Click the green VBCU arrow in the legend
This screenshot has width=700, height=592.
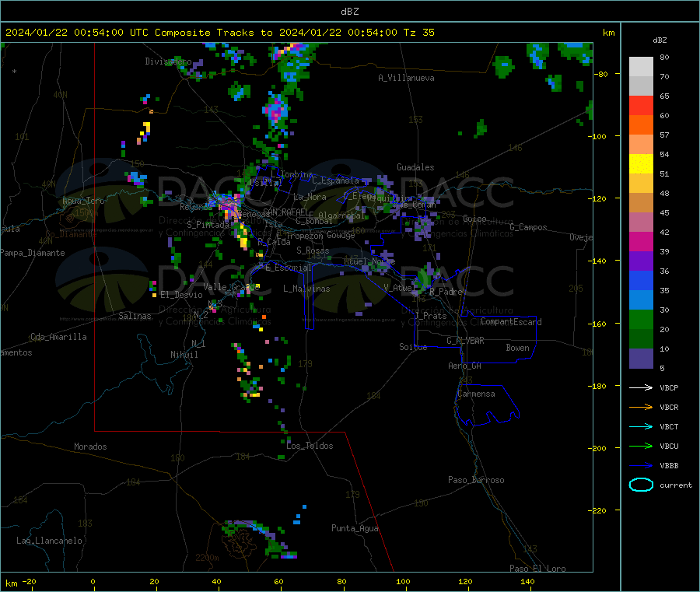click(x=641, y=446)
